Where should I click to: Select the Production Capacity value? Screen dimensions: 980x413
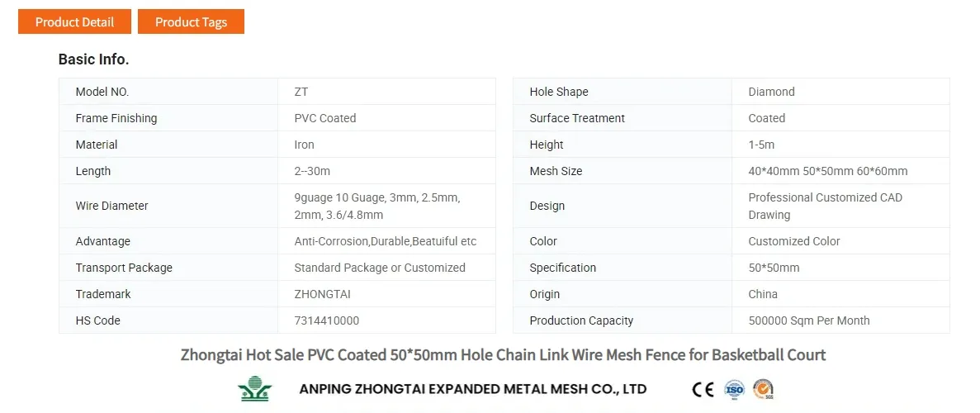tap(808, 320)
